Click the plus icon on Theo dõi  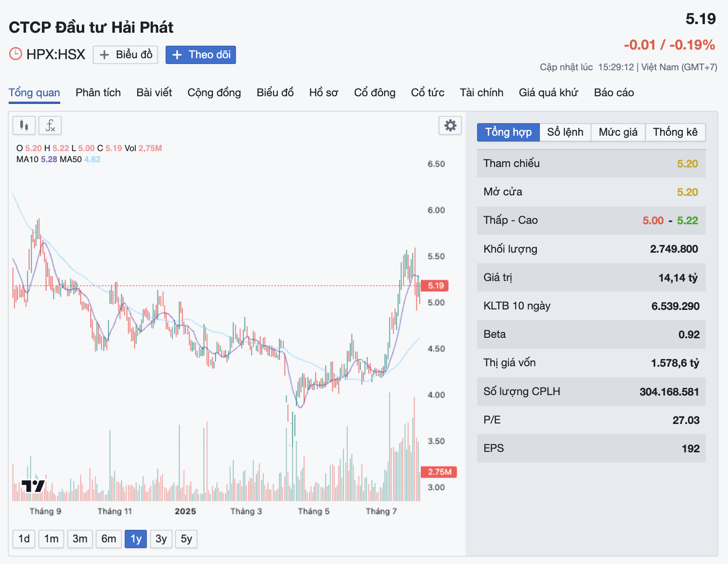(x=177, y=55)
